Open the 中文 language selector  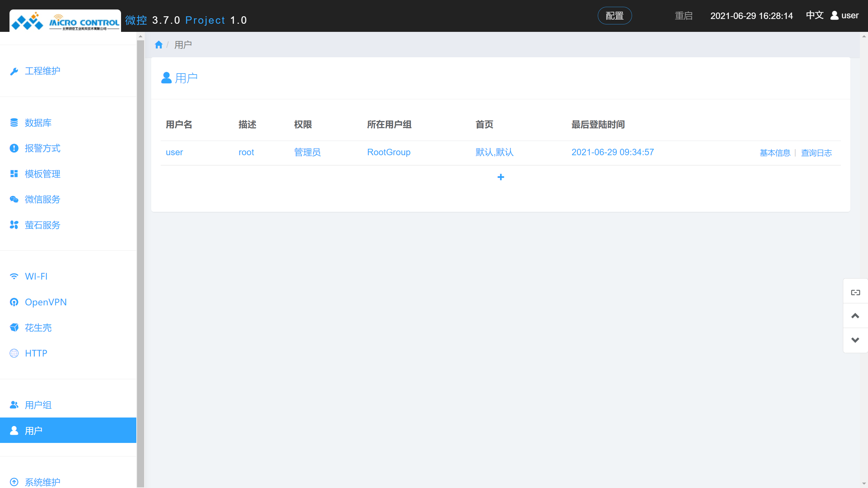coord(814,16)
